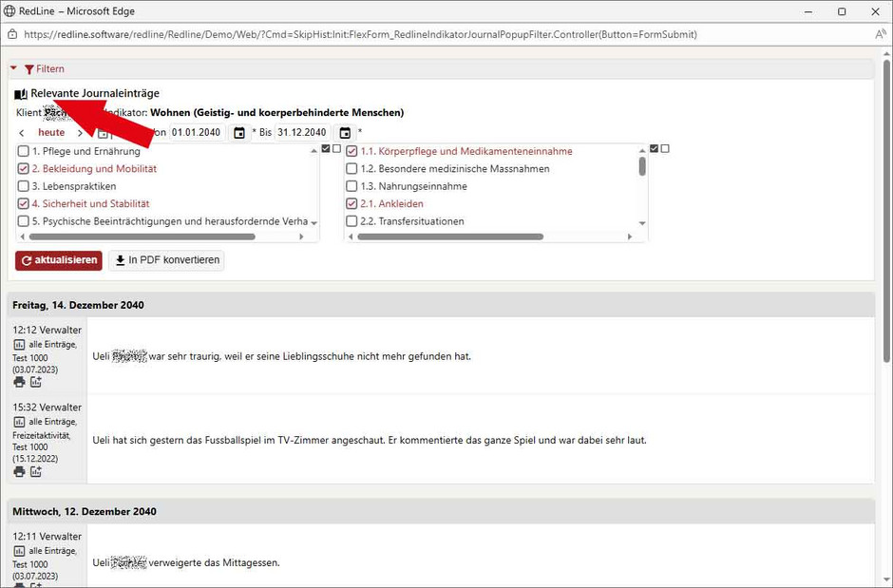Open the calendar picker next to the Von date
The height and width of the screenshot is (588, 893).
[x=239, y=132]
